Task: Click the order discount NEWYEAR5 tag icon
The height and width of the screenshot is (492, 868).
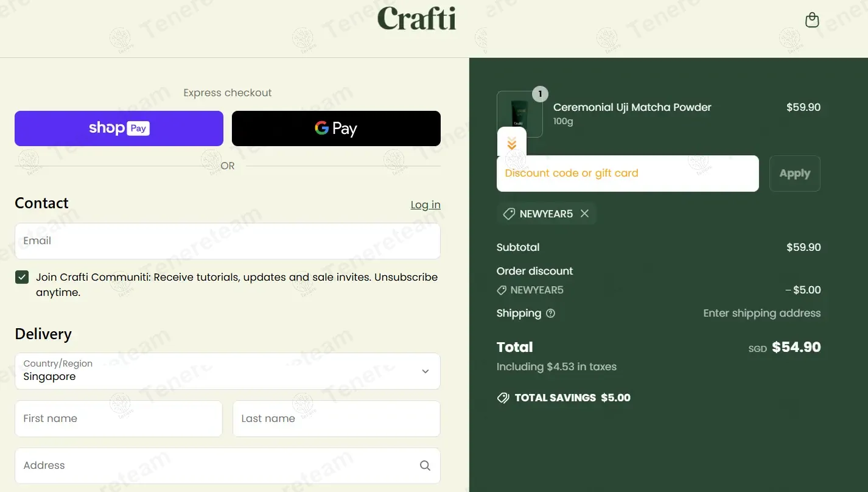Action: 502,290
